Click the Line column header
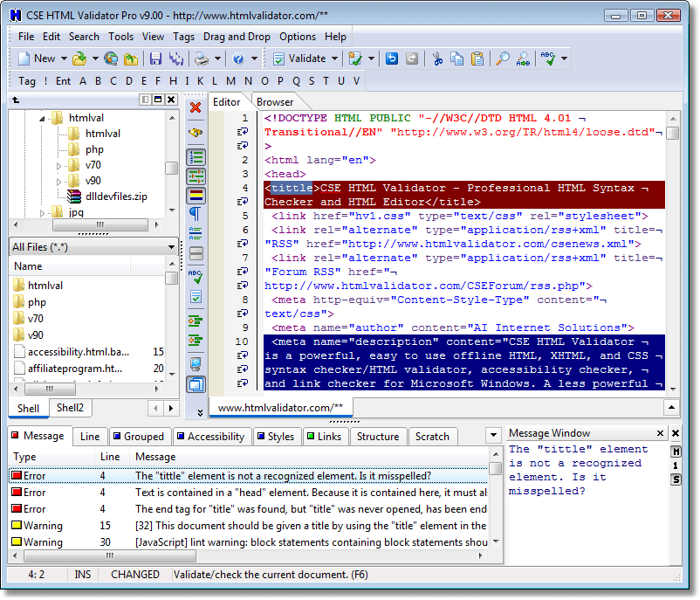The width and height of the screenshot is (700, 600). 110,457
